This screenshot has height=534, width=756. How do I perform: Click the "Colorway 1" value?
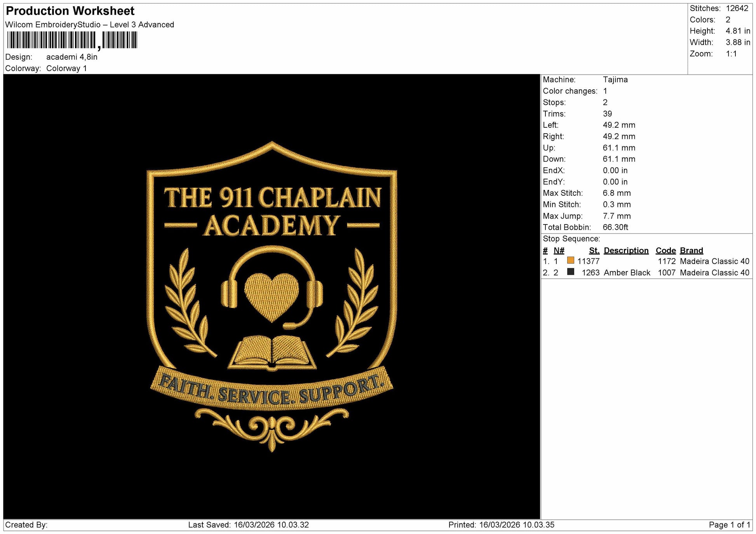click(x=66, y=68)
